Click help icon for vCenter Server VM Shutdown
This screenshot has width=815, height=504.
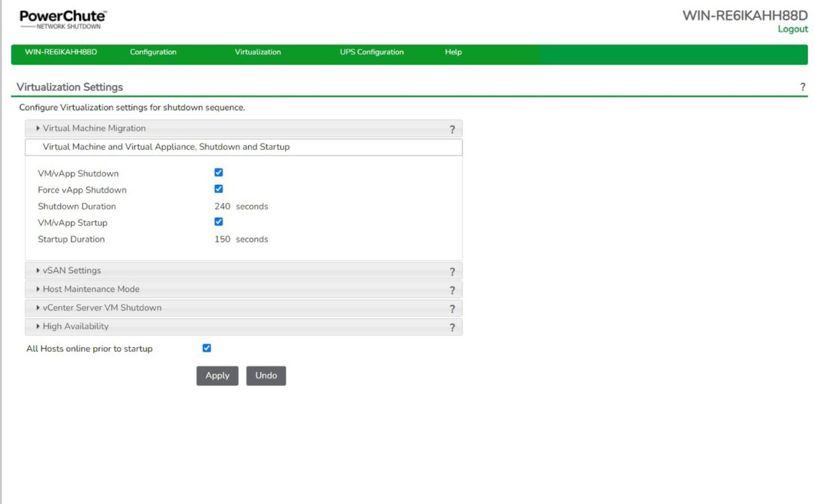click(x=452, y=308)
